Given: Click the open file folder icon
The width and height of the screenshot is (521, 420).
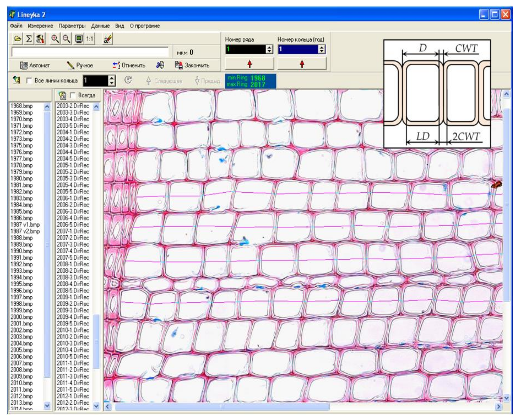Looking at the screenshot, I should point(17,38).
